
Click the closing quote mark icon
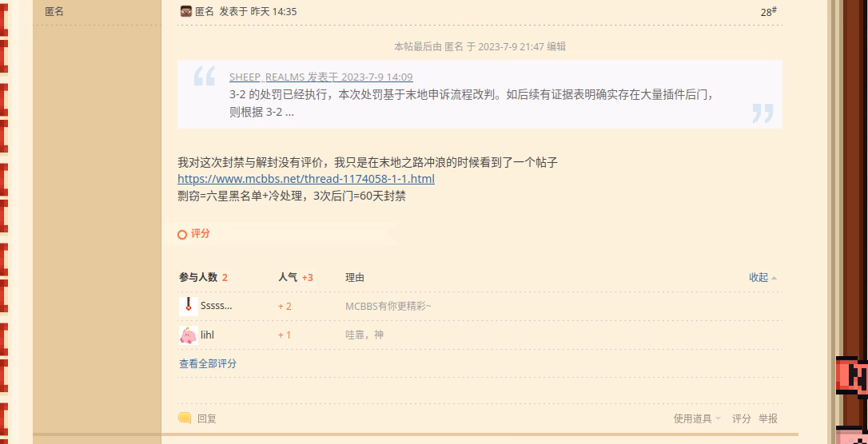click(762, 113)
